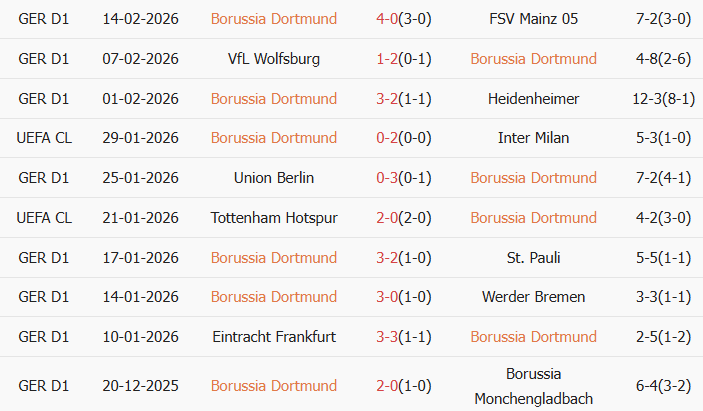Viewport: 703px width, 411px height.
Task: Open the Union Berlin team page
Action: tap(274, 178)
